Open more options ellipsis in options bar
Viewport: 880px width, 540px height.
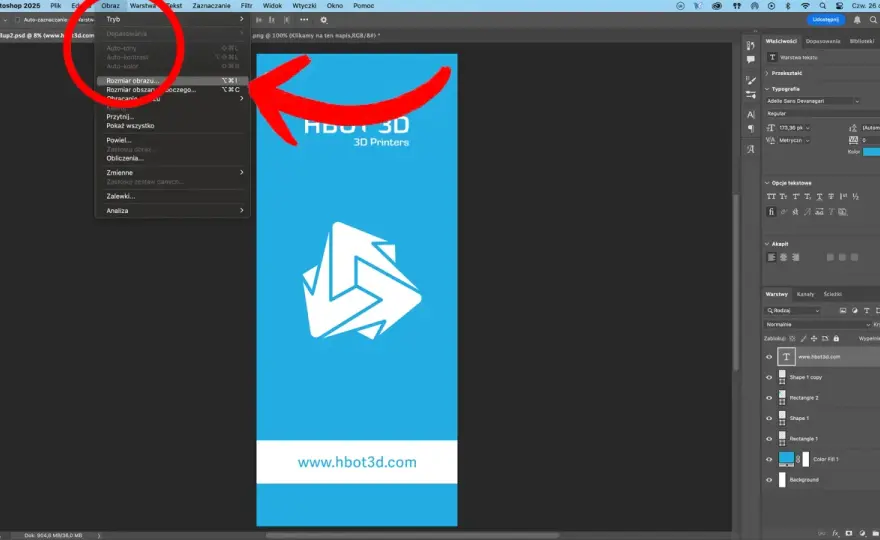pyautogui.click(x=304, y=20)
